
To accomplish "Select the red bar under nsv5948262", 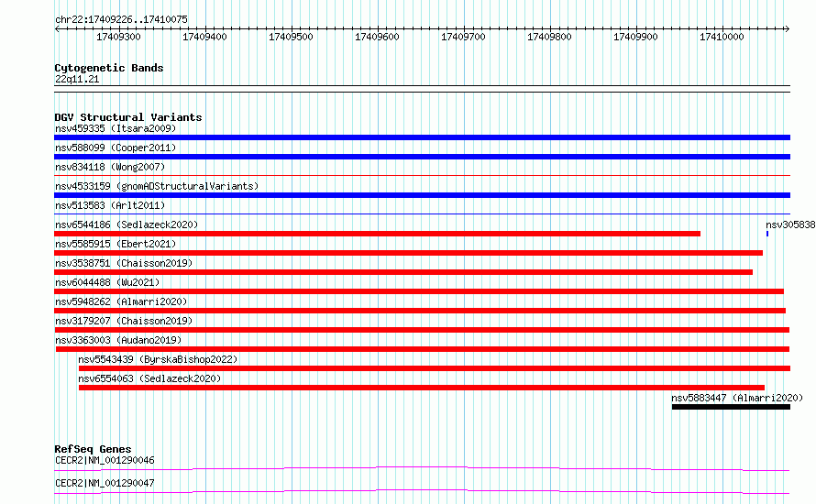I will coord(420,311).
